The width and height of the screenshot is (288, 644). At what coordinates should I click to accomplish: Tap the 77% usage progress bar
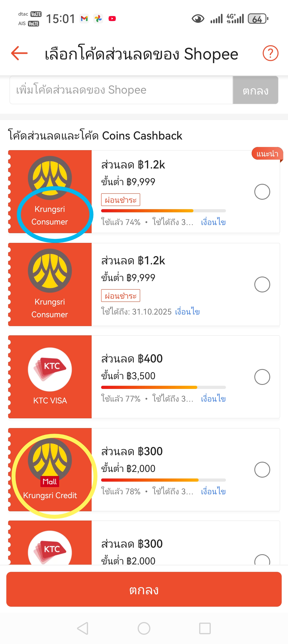tap(163, 387)
